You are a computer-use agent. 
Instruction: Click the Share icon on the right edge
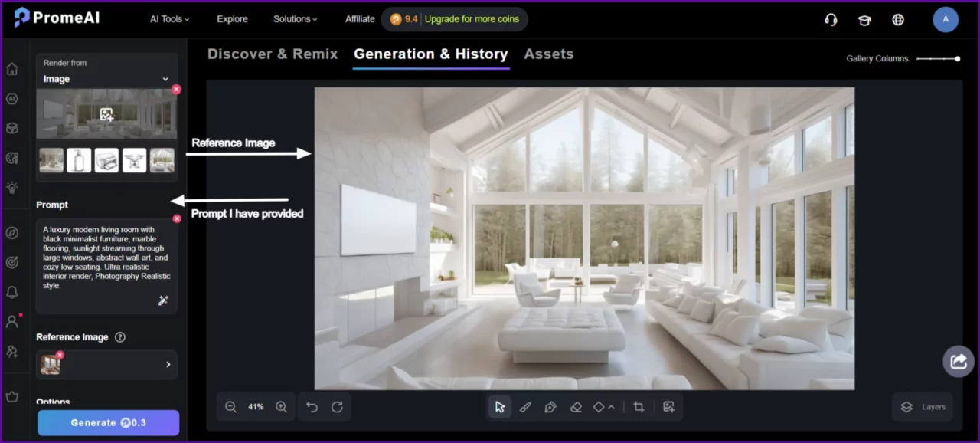pyautogui.click(x=958, y=361)
